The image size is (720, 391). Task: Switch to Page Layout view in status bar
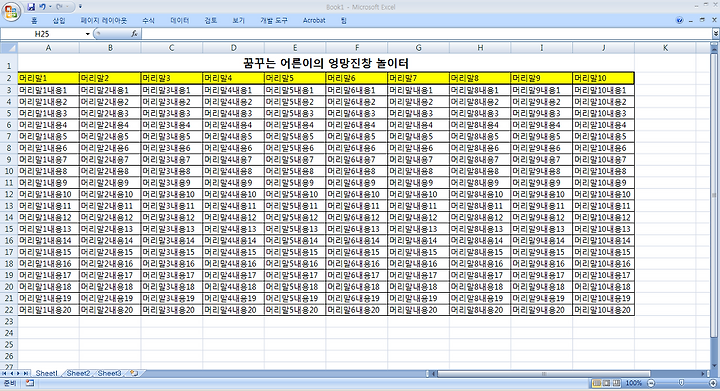(607, 383)
